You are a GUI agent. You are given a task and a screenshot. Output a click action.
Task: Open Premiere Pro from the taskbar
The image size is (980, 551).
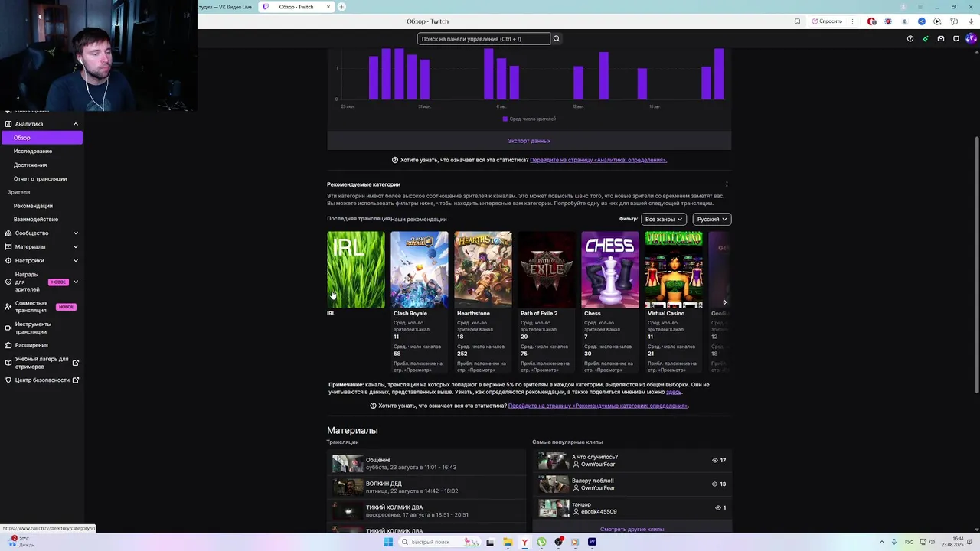tap(592, 542)
